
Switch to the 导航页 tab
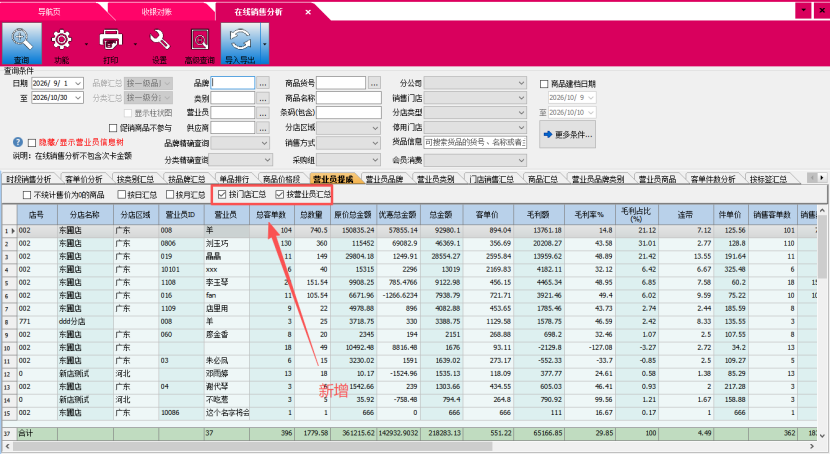(x=49, y=12)
